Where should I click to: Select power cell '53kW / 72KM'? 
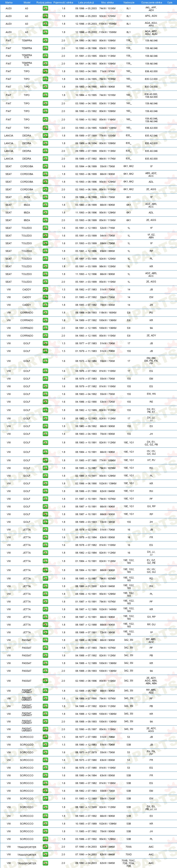point(108,402)
